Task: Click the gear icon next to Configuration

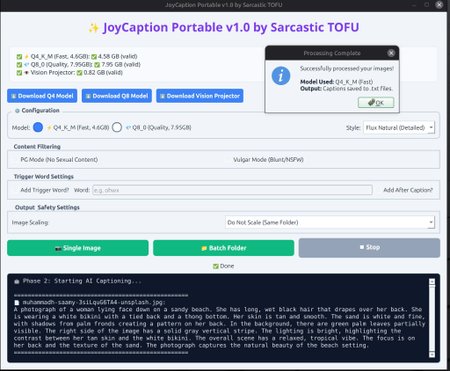Action: point(17,111)
